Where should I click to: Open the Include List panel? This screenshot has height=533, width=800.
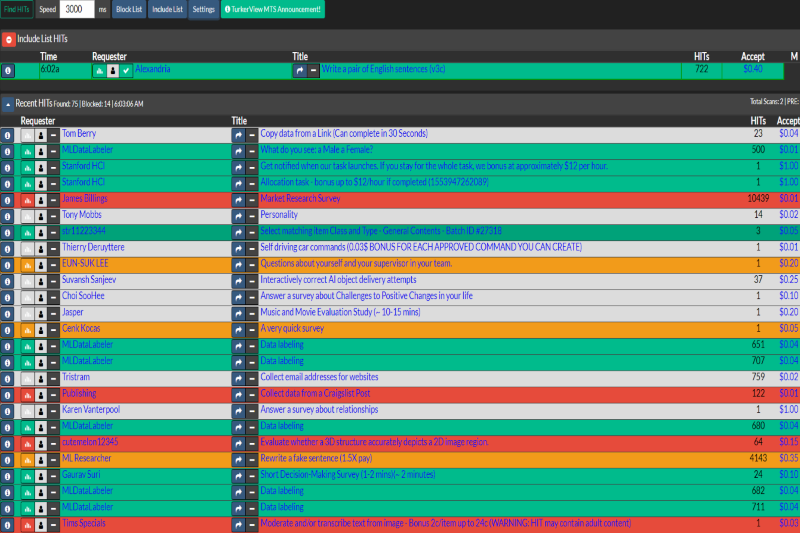point(166,9)
